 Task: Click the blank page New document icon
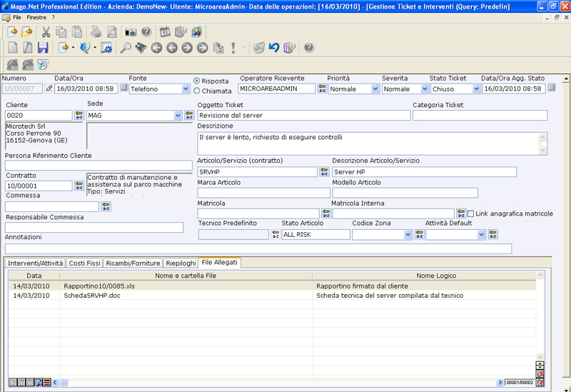[x=13, y=48]
